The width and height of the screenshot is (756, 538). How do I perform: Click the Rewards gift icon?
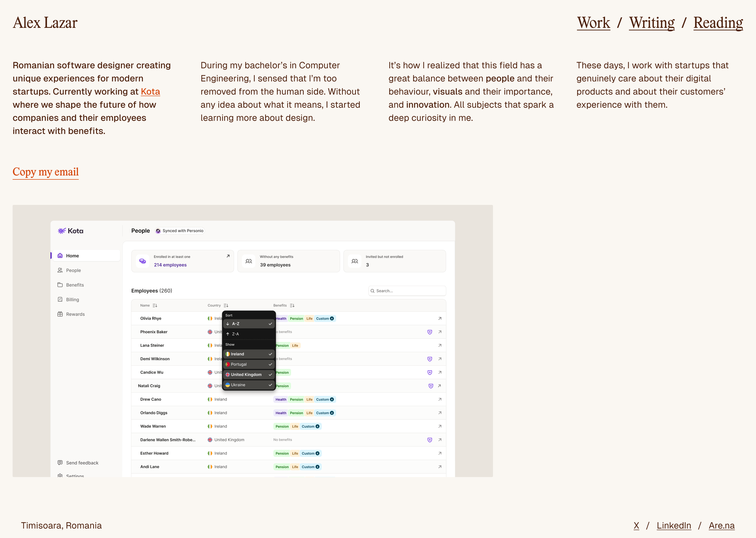[x=60, y=314]
